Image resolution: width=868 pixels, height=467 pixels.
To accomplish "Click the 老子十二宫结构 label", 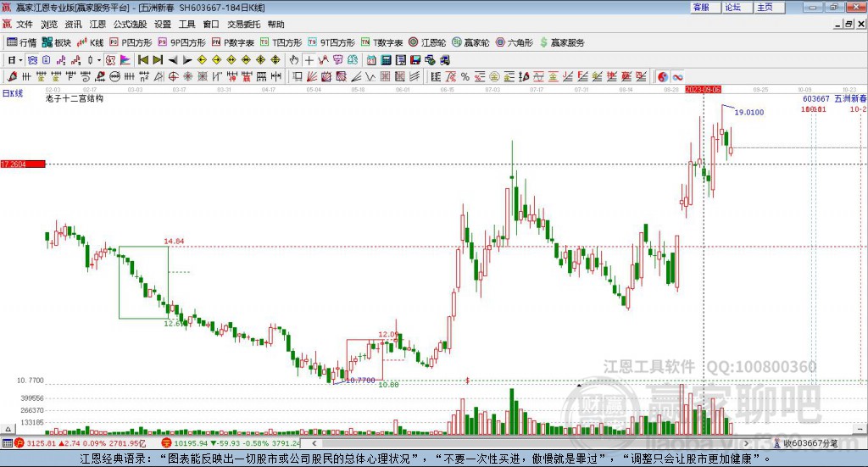I will coord(75,98).
